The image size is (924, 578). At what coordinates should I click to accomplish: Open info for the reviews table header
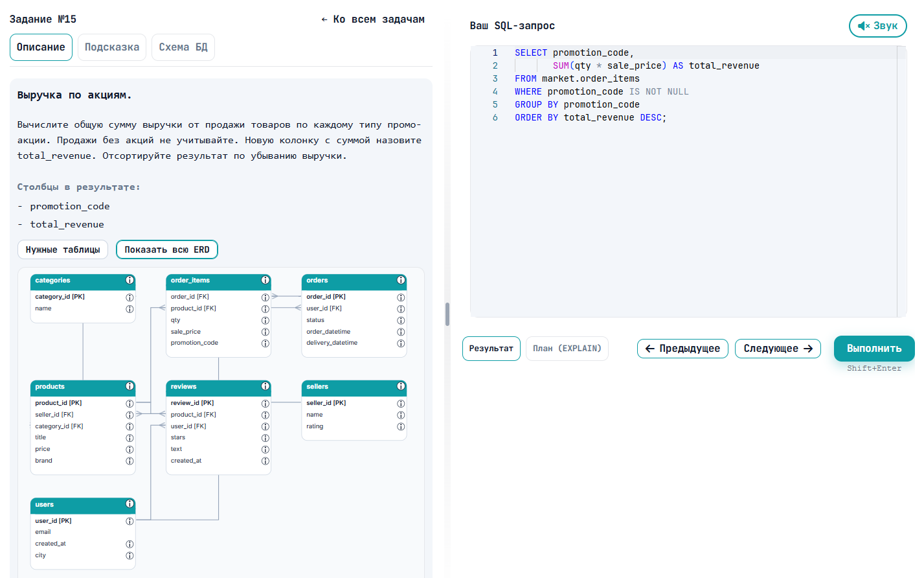[265, 387]
